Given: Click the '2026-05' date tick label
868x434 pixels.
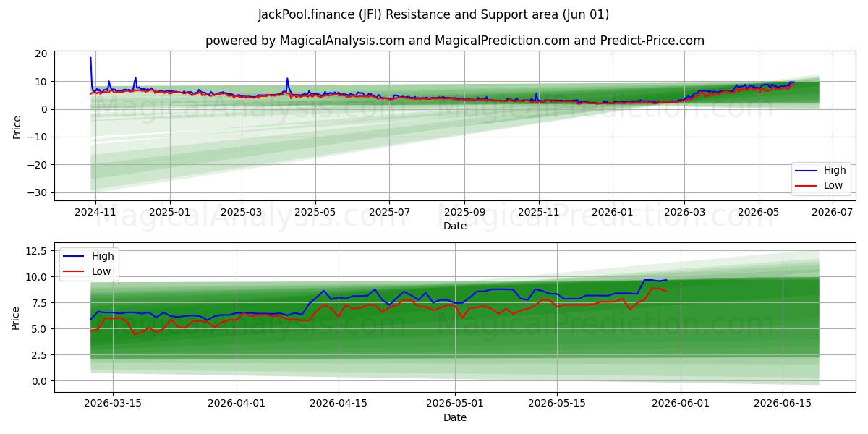Looking at the screenshot, I should (x=759, y=213).
